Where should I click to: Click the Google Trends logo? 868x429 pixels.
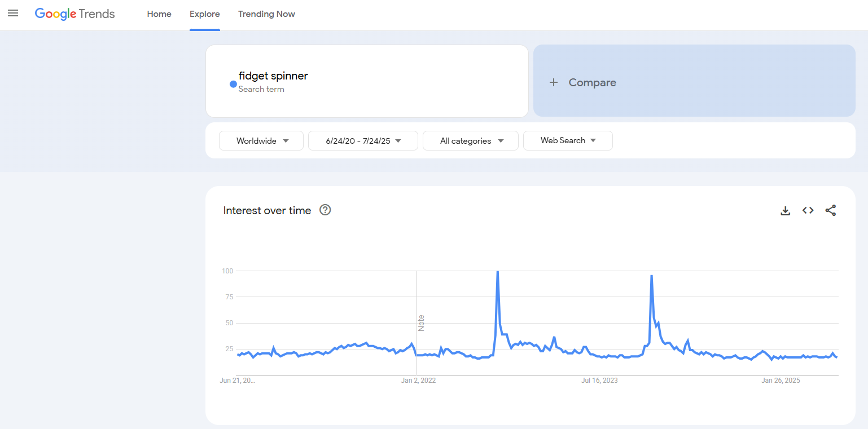75,14
